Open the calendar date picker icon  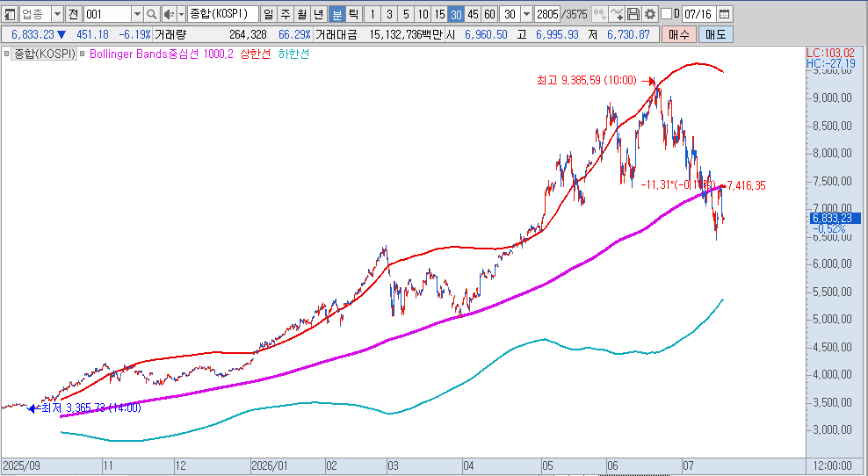(724, 14)
